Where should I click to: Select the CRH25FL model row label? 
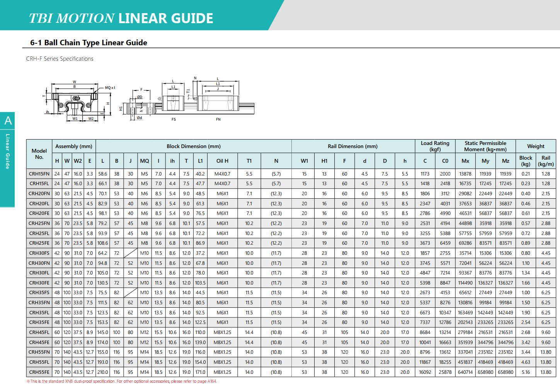39,233
